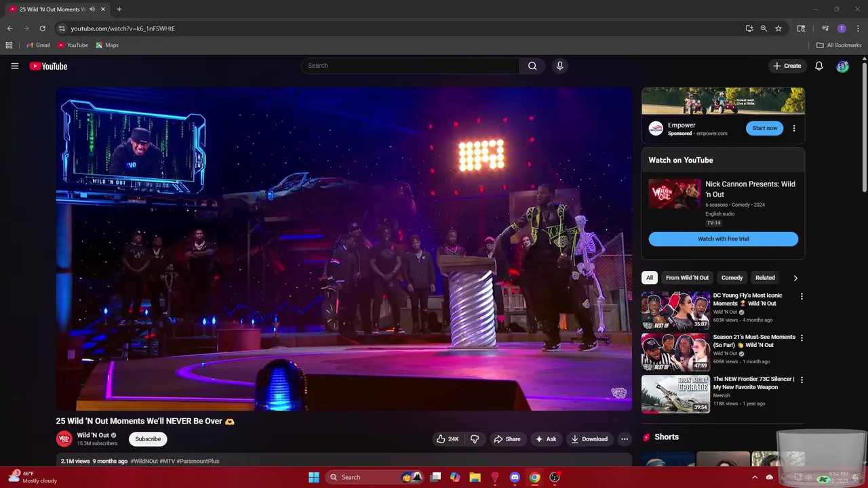The width and height of the screenshot is (868, 488).
Task: Open more actions below the video
Action: pos(625,439)
